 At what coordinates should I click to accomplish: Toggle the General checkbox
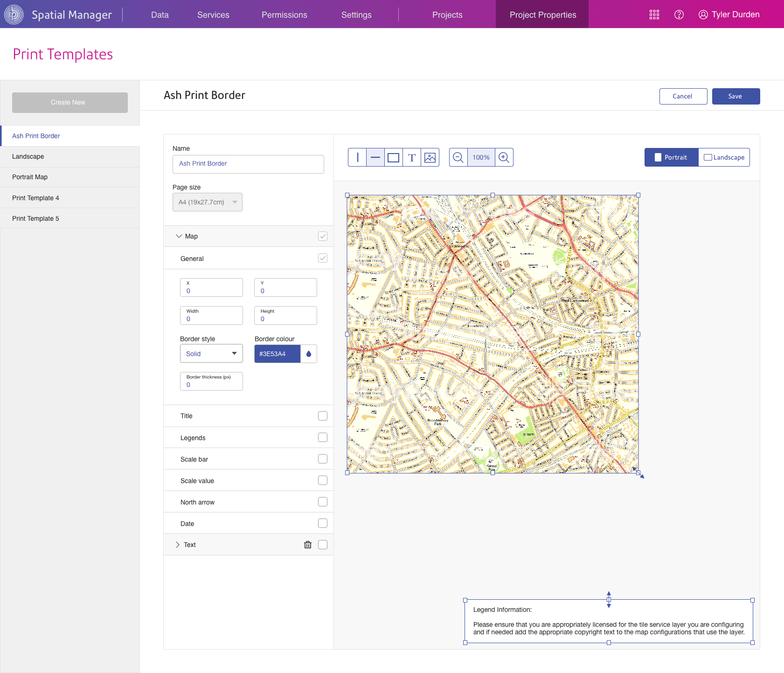coord(323,258)
